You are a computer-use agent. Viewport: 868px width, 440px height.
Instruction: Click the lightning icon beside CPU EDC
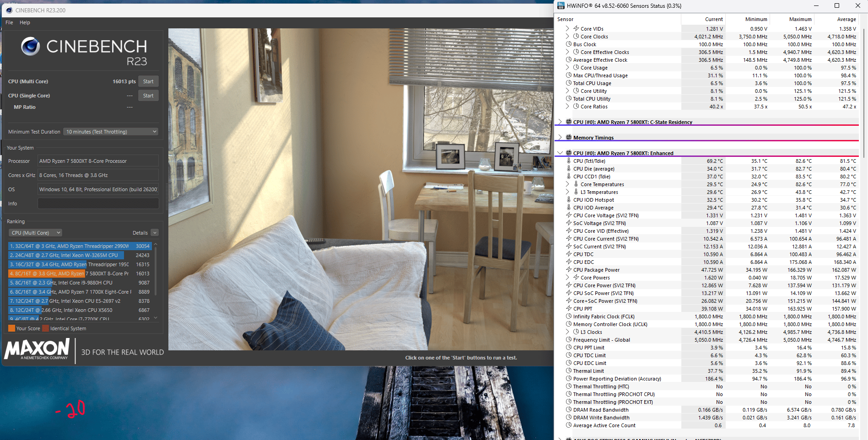click(x=569, y=262)
